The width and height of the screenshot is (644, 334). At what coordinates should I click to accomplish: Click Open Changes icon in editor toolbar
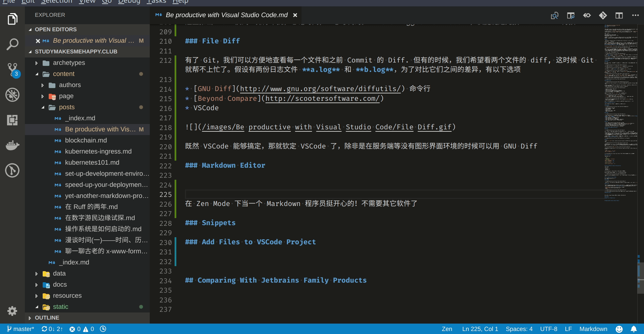tap(555, 15)
